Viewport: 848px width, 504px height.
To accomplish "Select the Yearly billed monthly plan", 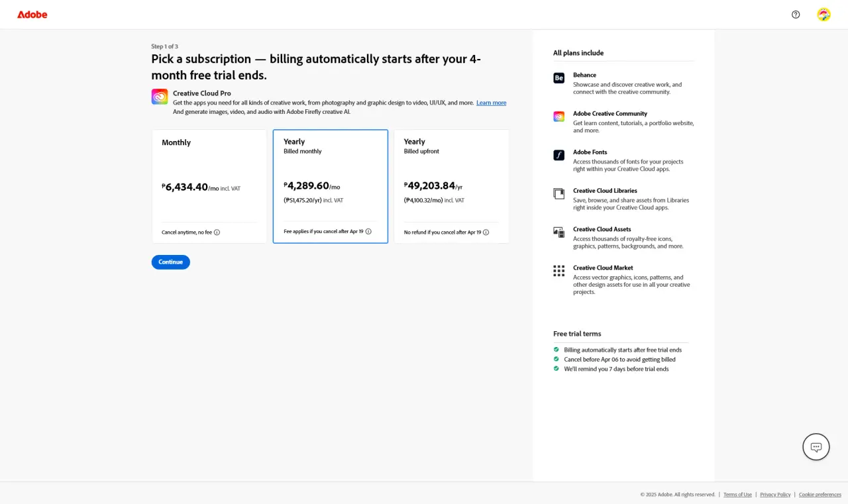I will pyautogui.click(x=331, y=186).
